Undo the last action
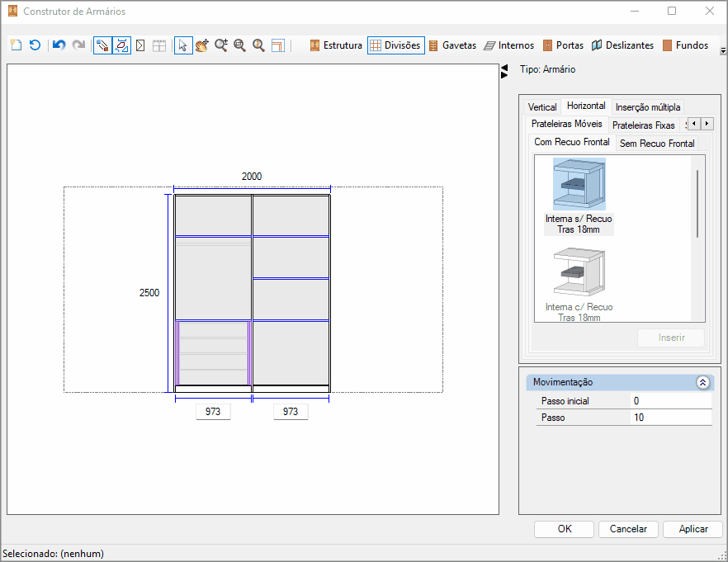Screen dimensions: 728x562 pyautogui.click(x=59, y=45)
